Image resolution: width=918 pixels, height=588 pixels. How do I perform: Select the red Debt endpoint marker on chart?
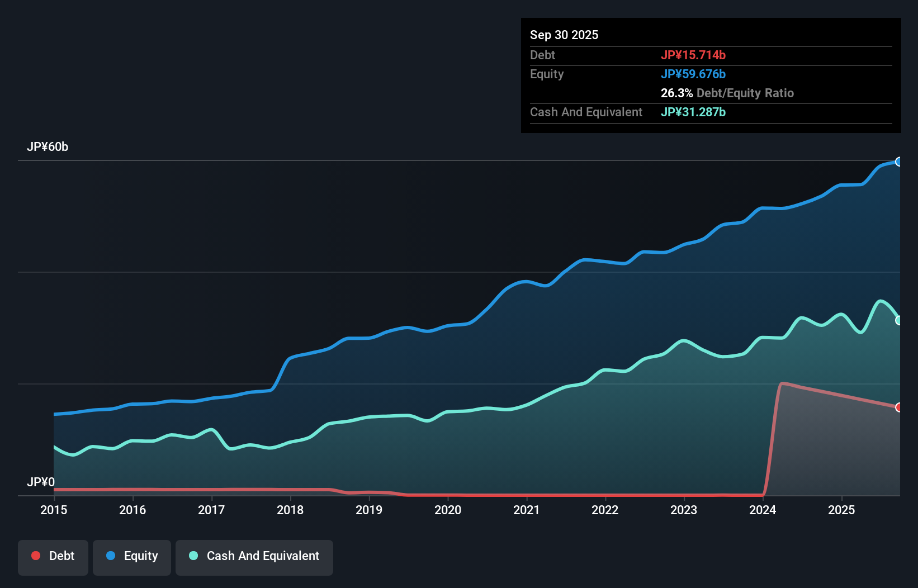click(898, 408)
